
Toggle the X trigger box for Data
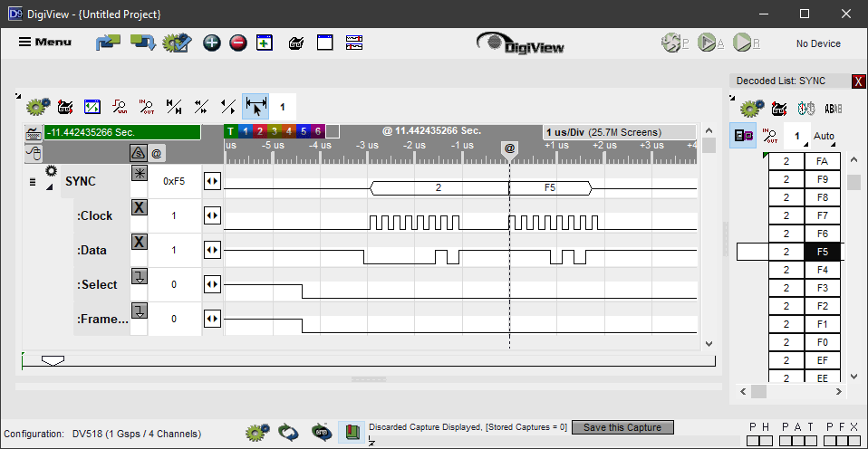click(x=139, y=242)
